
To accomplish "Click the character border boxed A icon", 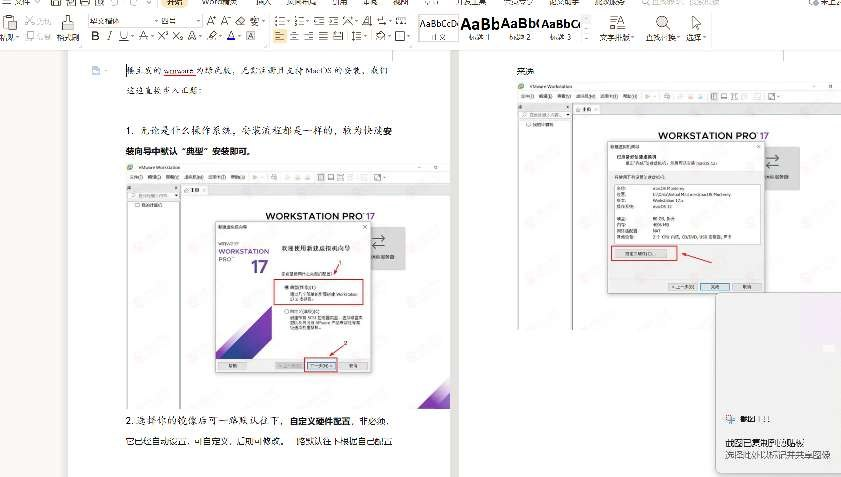I will [250, 36].
